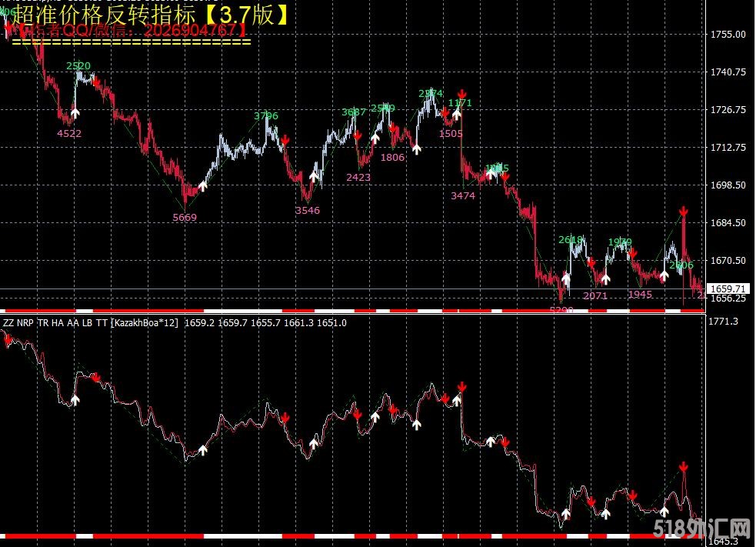Click the white up arrow above the 4522 label

point(75,114)
